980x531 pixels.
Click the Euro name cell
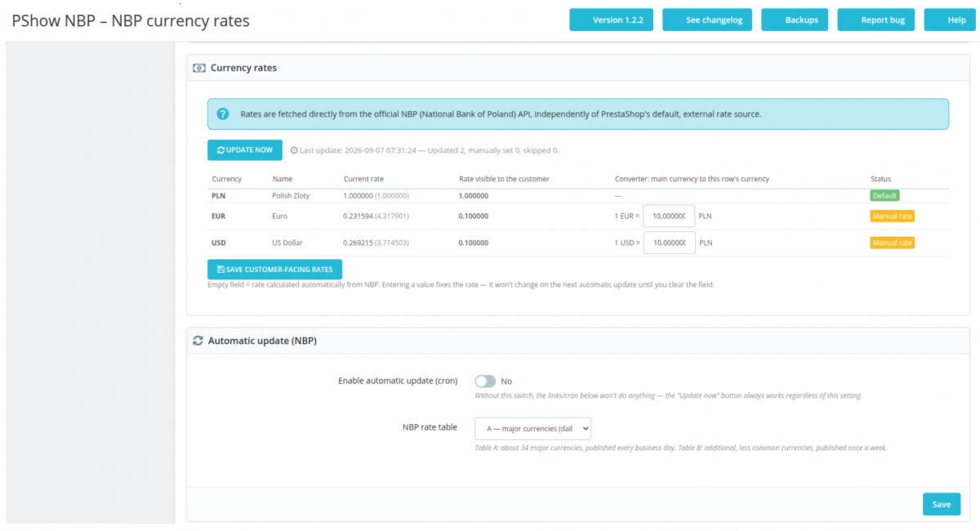(x=280, y=216)
